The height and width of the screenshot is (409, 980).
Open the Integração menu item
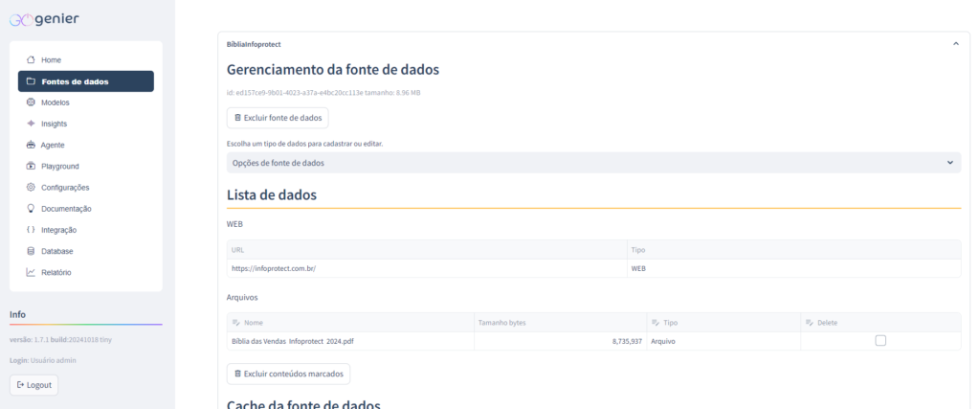[x=58, y=230]
